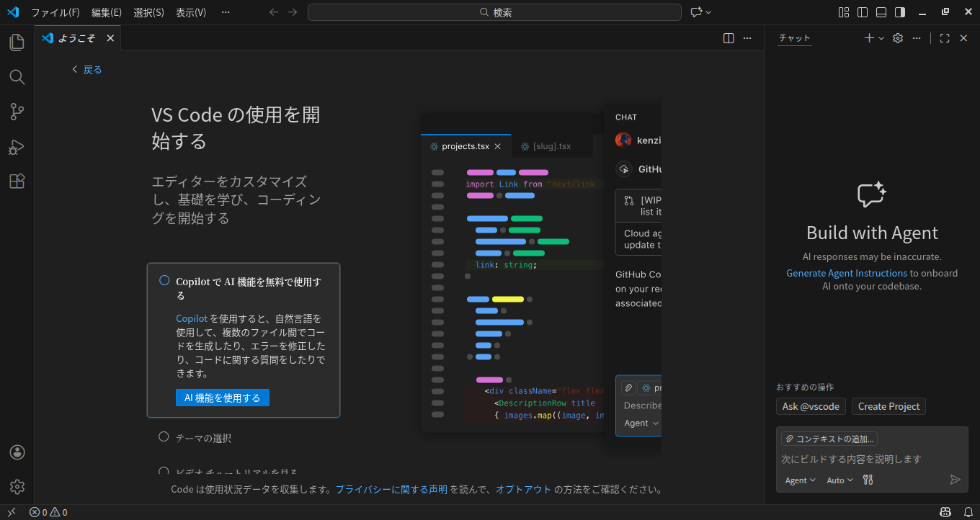Image resolution: width=980 pixels, height=520 pixels.
Task: Open Run and Debug view
Action: pyautogui.click(x=17, y=147)
